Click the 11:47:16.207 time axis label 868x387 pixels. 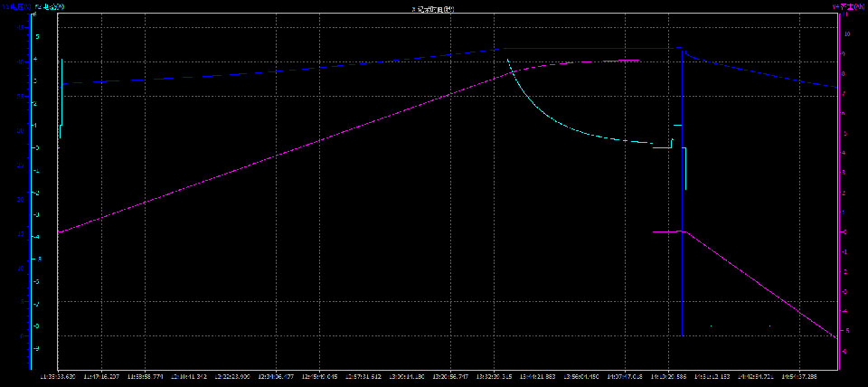(x=102, y=376)
